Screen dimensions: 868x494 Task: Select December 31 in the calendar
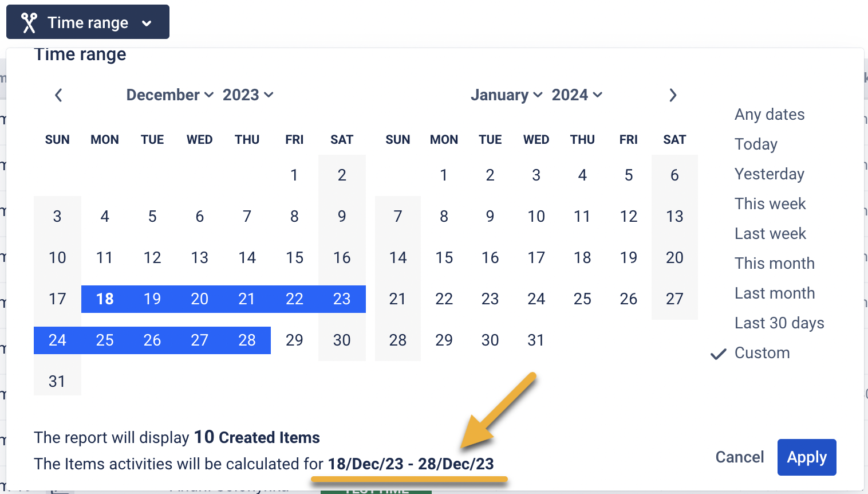[57, 382]
